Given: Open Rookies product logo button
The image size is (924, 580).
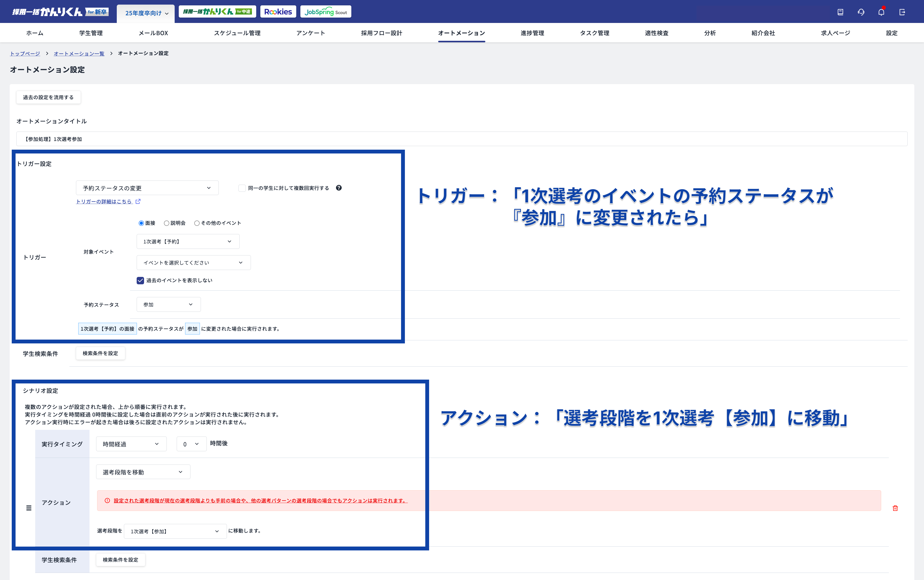Looking at the screenshot, I should tap(278, 11).
